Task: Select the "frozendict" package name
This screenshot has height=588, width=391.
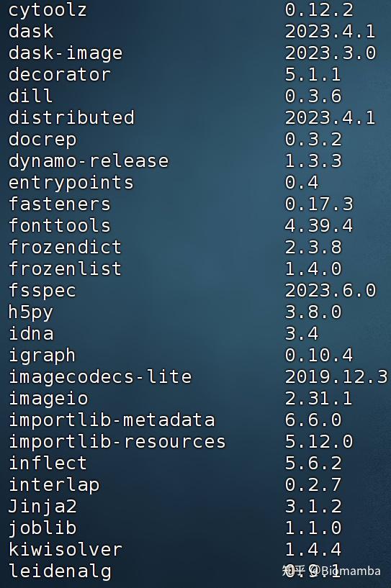Action: coord(65,247)
